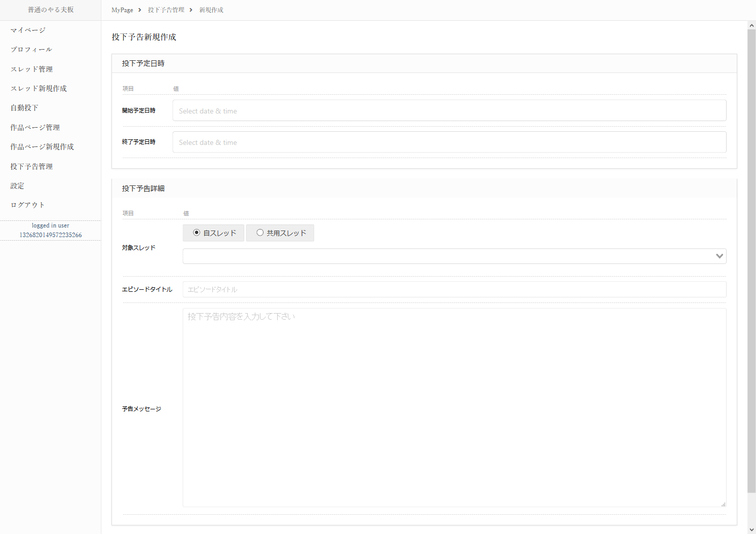Navigate to MyPage via the breadcrumb
This screenshot has height=534, width=756.
pyautogui.click(x=122, y=10)
